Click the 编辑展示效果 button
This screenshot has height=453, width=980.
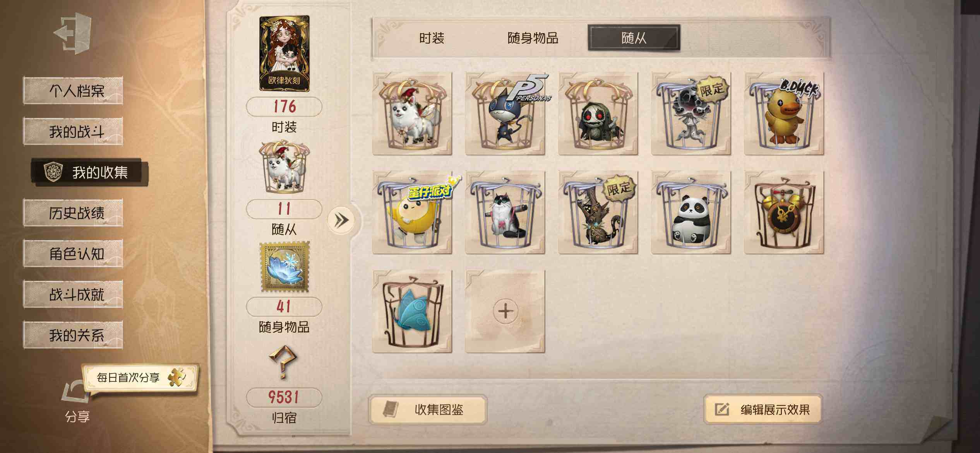763,409
